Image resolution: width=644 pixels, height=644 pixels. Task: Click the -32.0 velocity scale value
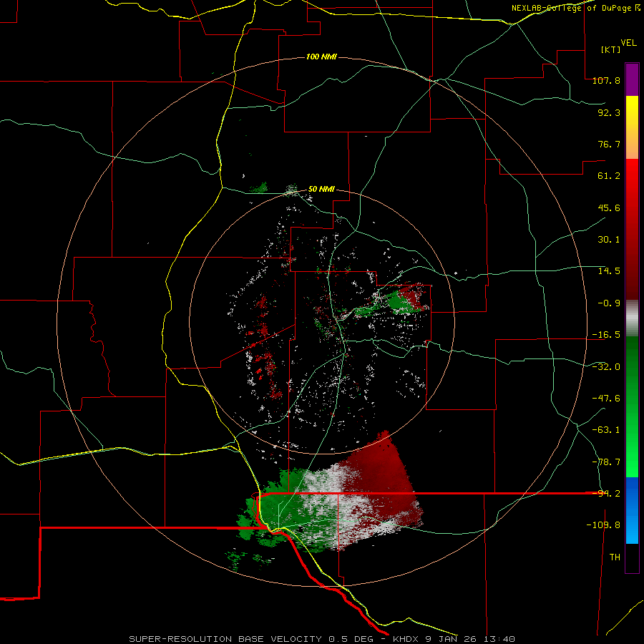pos(606,367)
